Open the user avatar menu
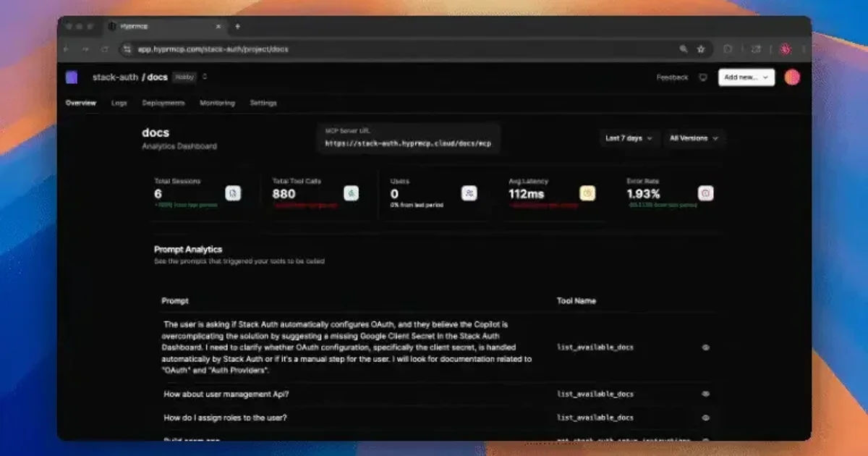868x456 pixels. pos(792,77)
